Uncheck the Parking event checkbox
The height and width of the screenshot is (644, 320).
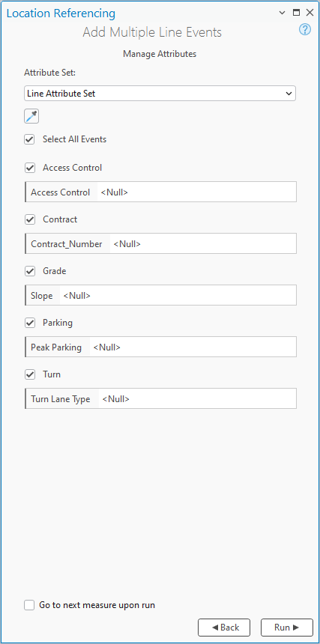(29, 323)
